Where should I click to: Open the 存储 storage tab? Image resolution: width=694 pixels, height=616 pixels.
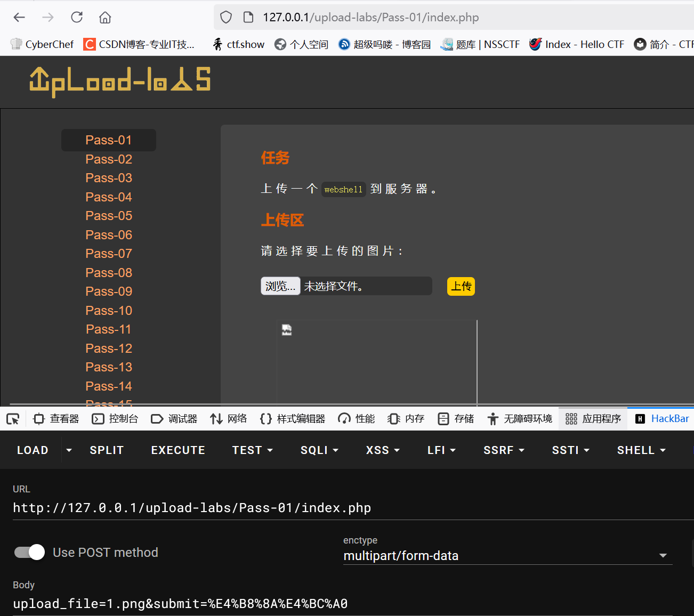tap(456, 419)
